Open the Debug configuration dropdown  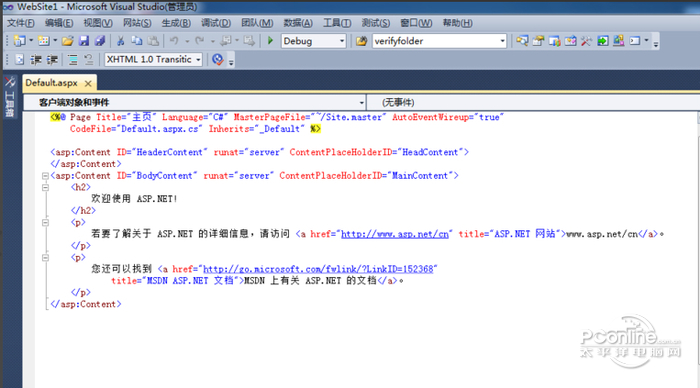point(313,41)
